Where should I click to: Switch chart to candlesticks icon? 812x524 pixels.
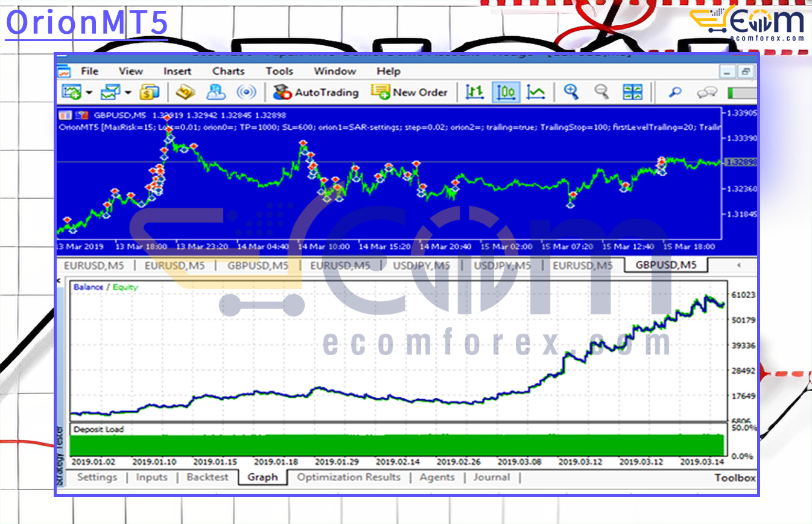(506, 92)
